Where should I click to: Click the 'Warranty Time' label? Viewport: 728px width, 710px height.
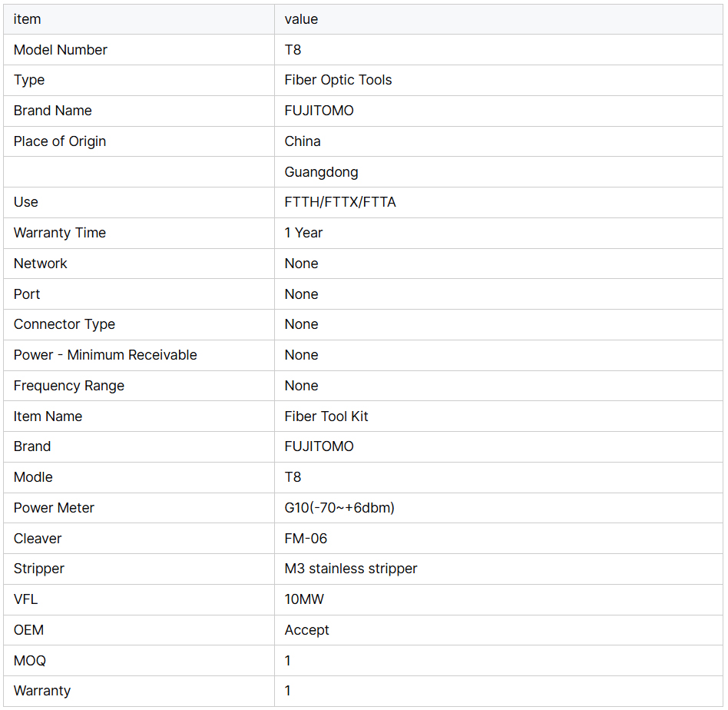pos(60,233)
